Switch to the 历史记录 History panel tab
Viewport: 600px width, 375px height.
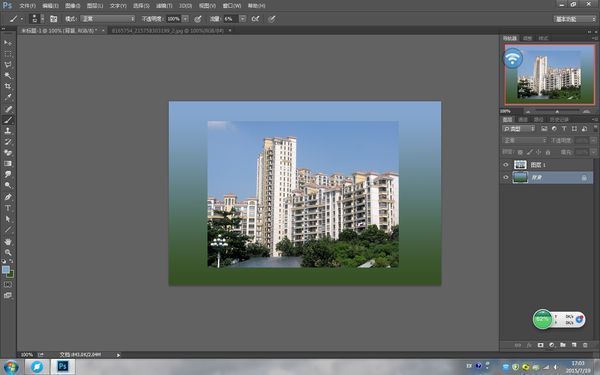[x=559, y=120]
